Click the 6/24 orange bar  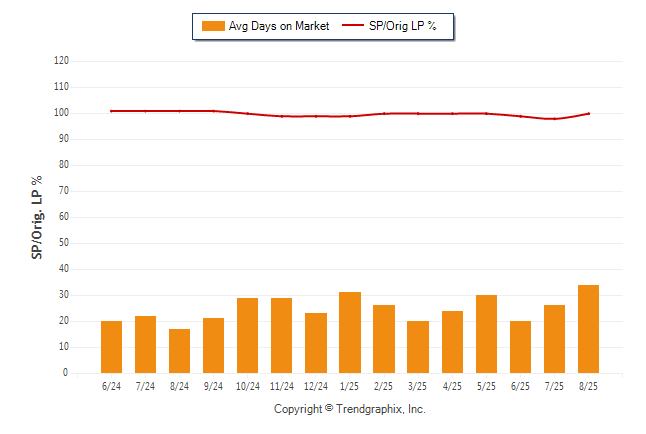click(111, 347)
